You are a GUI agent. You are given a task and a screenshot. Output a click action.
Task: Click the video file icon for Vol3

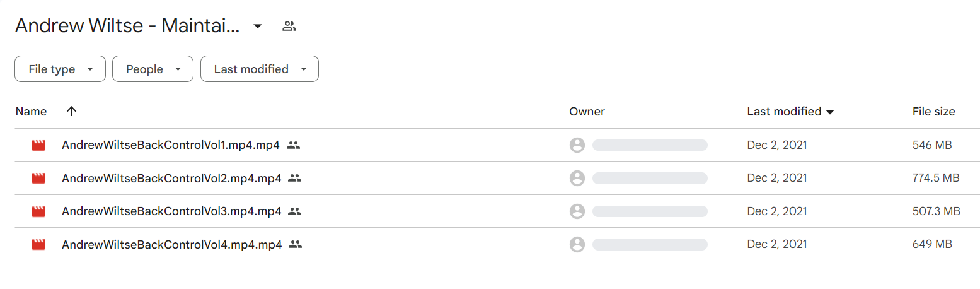(38, 211)
